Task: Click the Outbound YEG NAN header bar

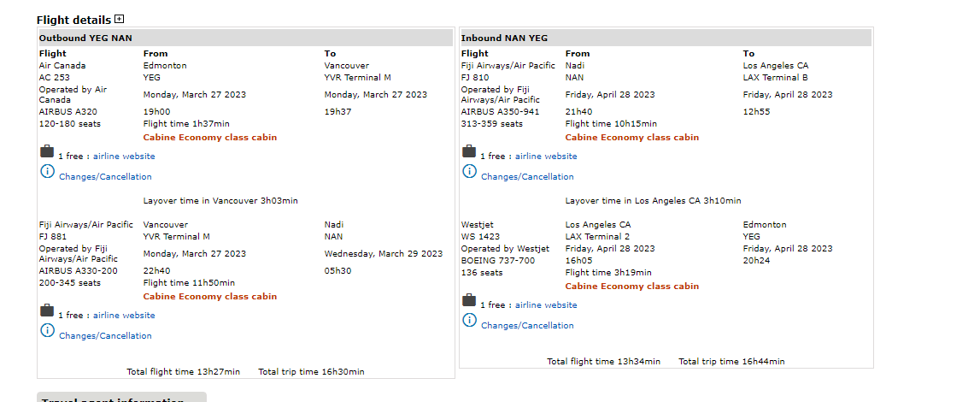Action: tap(244, 38)
